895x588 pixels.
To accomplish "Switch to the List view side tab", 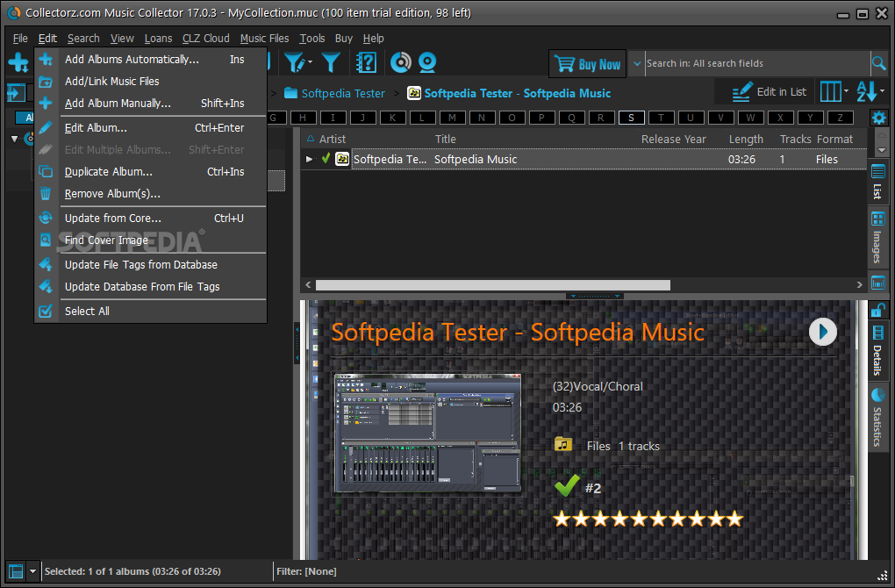I will (877, 183).
